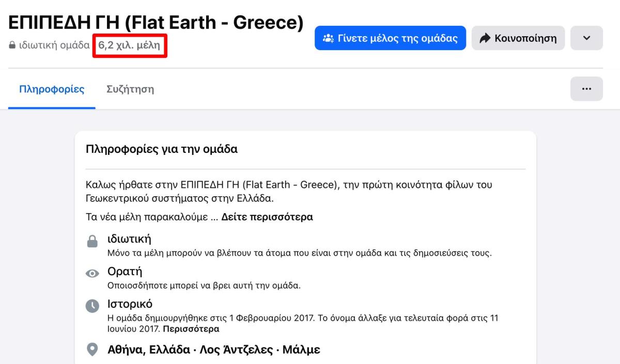The image size is (620, 364).
Task: Click the 6,2 χιλ. μέλη members count
Action: tap(130, 45)
